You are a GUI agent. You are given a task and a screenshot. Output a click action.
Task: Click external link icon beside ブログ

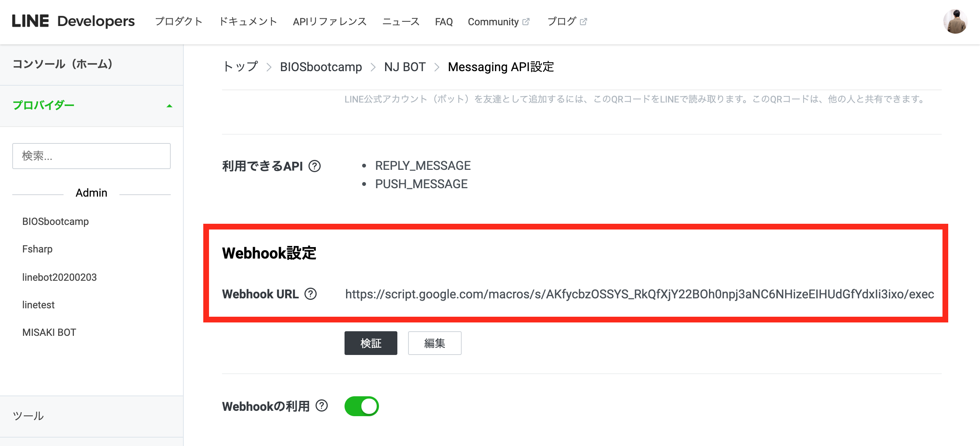tap(583, 22)
